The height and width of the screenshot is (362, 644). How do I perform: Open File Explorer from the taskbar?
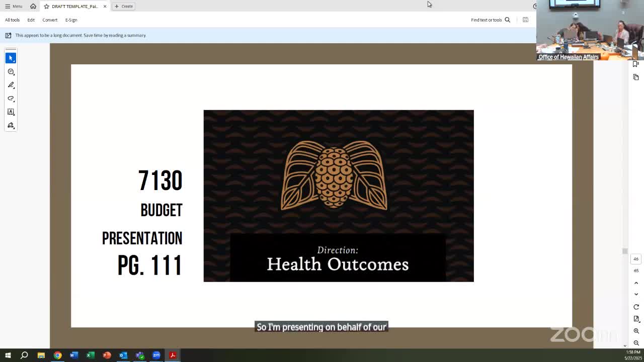coord(41,355)
